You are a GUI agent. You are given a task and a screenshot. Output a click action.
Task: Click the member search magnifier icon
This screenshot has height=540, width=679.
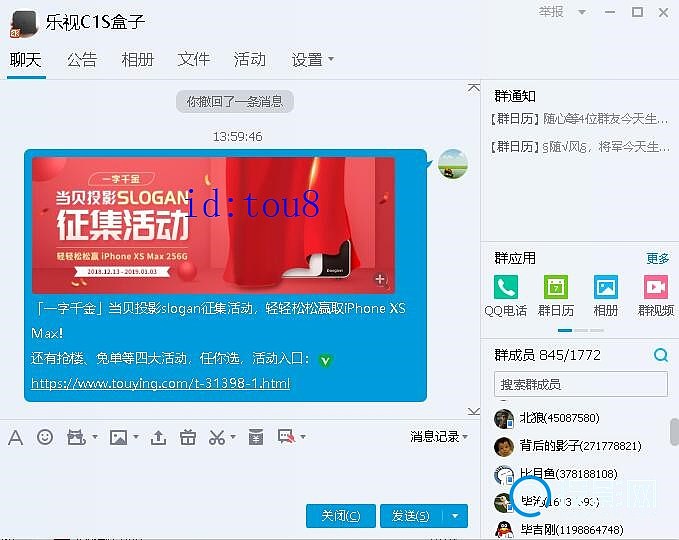point(661,355)
